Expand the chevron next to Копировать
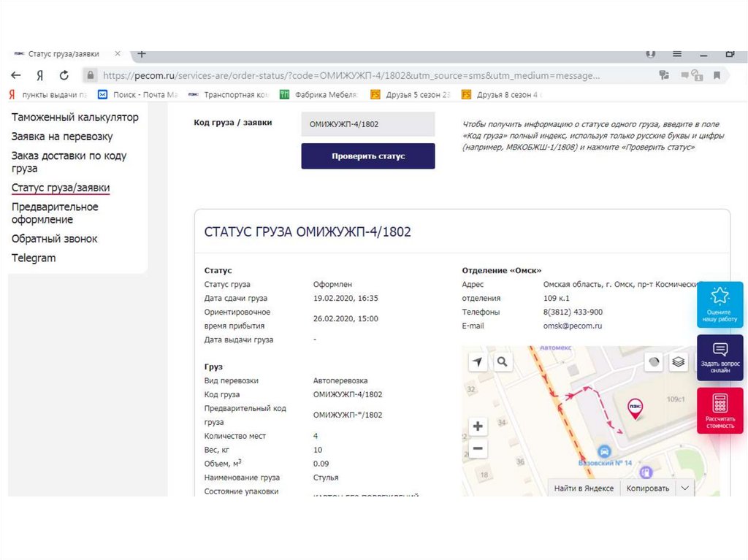 [684, 488]
